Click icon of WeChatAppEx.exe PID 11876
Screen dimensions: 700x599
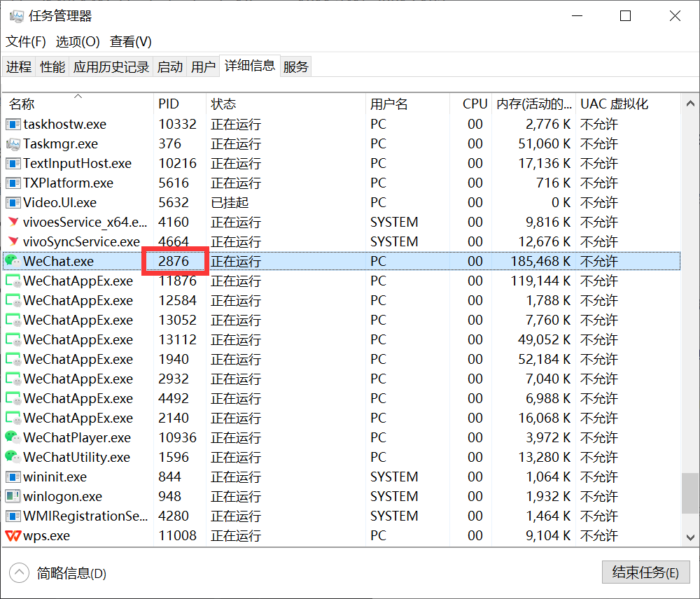point(13,281)
